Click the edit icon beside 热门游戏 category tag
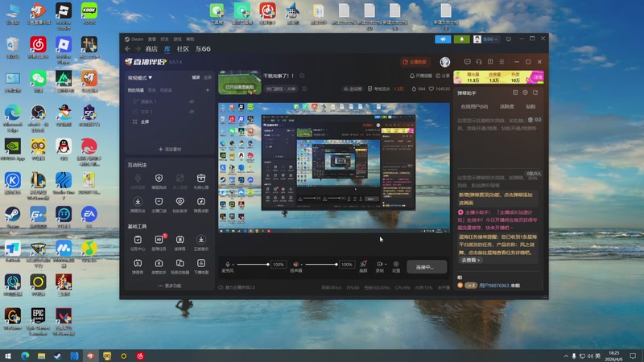This screenshot has width=644, height=362. click(305, 88)
